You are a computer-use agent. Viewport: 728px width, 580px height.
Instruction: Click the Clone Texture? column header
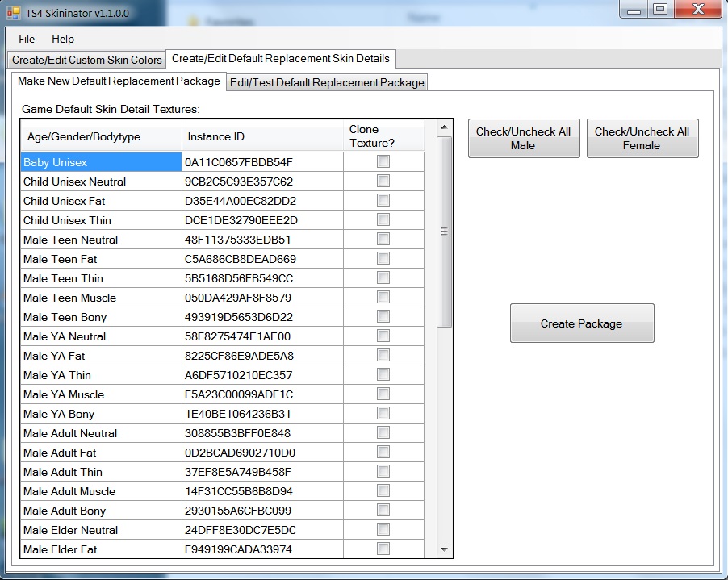coord(384,136)
